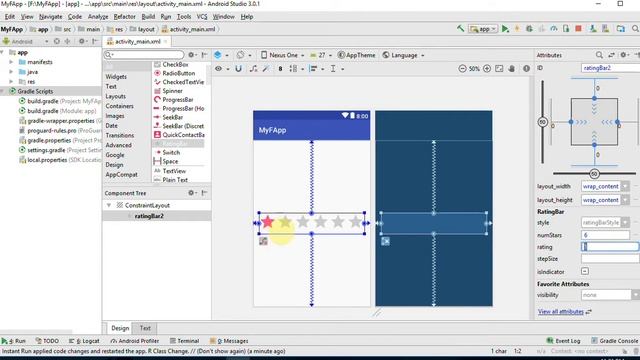640x360 pixels.
Task: Click the image icon below rating bar in design view
Action: [x=263, y=241]
